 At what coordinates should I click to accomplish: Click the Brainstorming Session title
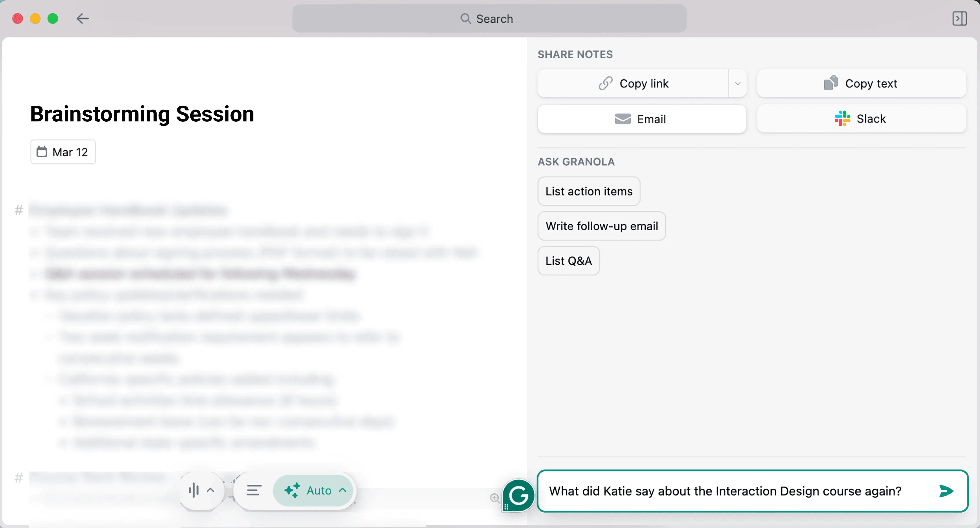point(142,114)
